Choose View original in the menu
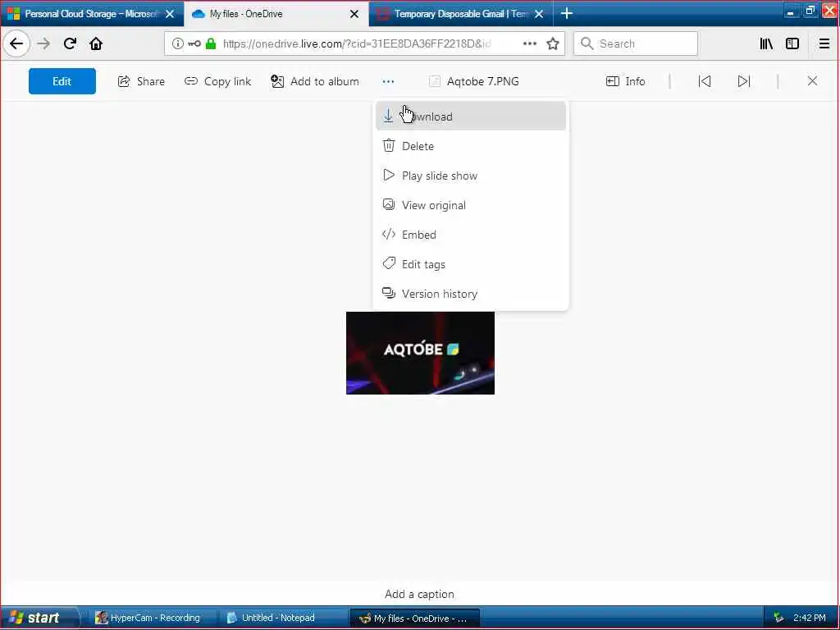This screenshot has height=630, width=840. coord(470,205)
